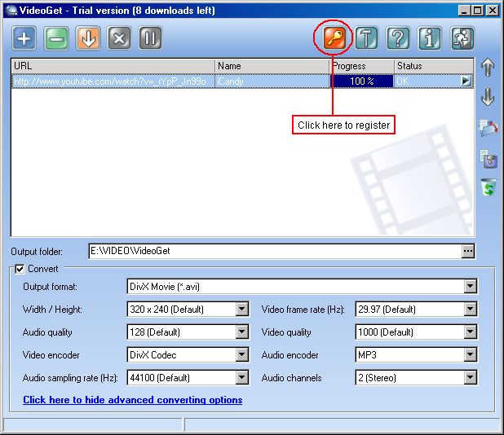Start download with orange arrow button
Image resolution: width=504 pixels, height=435 pixels.
pos(88,38)
